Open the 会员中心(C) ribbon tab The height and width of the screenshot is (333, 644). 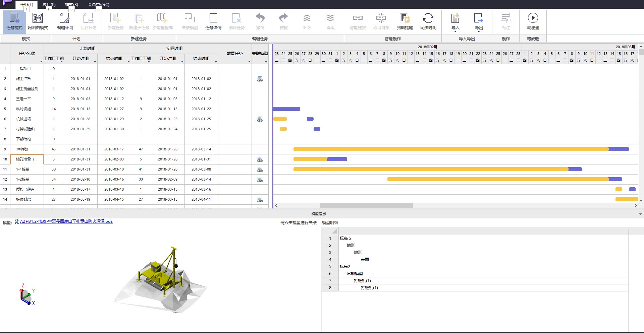[98, 5]
